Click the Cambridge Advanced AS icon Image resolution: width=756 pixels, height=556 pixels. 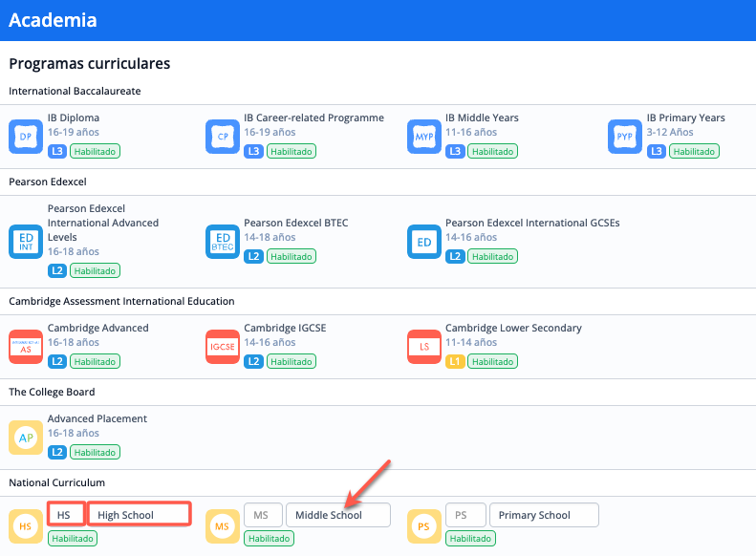26,347
